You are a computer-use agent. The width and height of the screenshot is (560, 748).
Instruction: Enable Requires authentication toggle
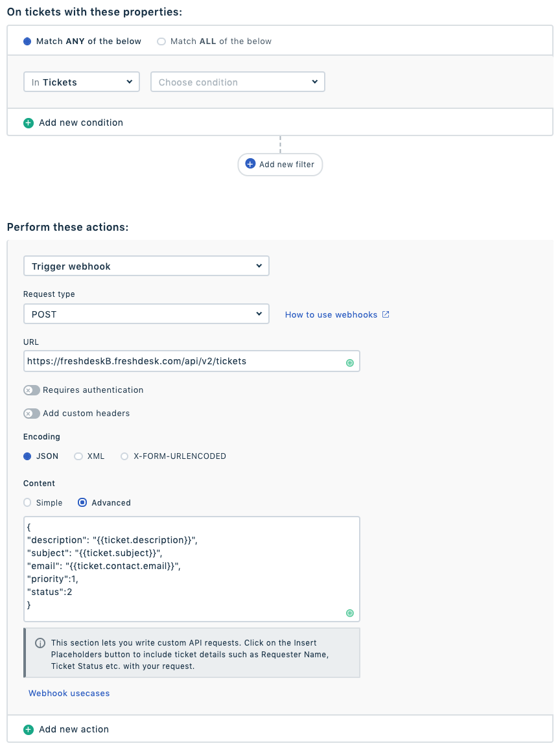[32, 390]
